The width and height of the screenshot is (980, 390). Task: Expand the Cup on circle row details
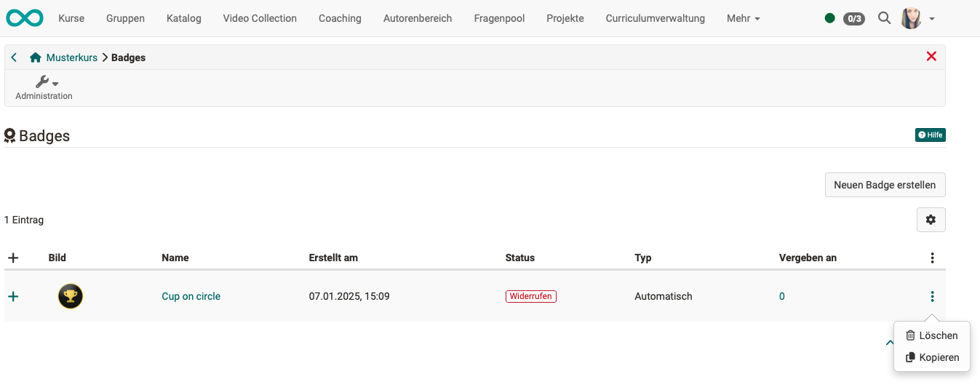(x=13, y=296)
